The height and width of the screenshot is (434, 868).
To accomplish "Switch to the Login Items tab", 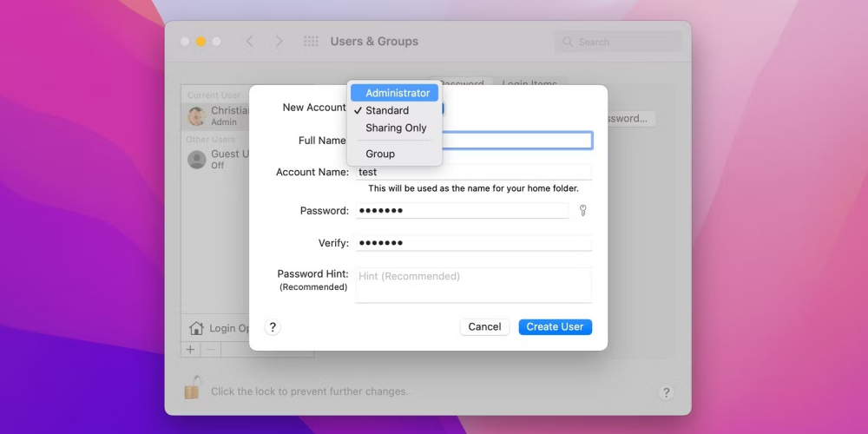I will click(x=529, y=82).
